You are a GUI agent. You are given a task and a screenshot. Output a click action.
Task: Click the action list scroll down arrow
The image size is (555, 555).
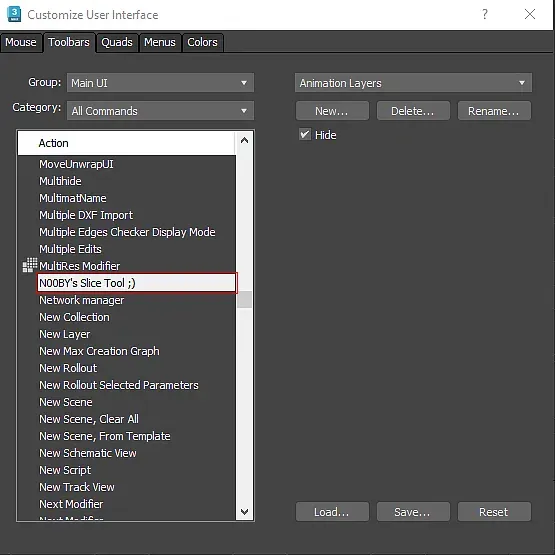coord(244,511)
